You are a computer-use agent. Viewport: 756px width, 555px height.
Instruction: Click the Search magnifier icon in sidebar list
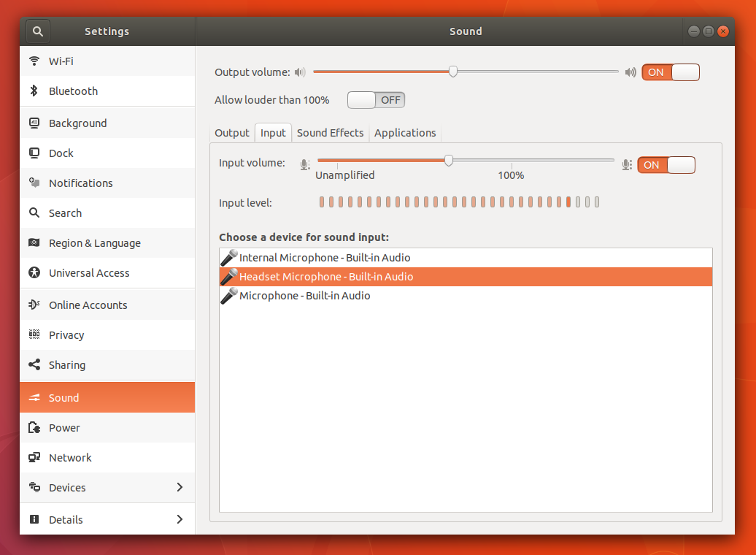click(34, 213)
